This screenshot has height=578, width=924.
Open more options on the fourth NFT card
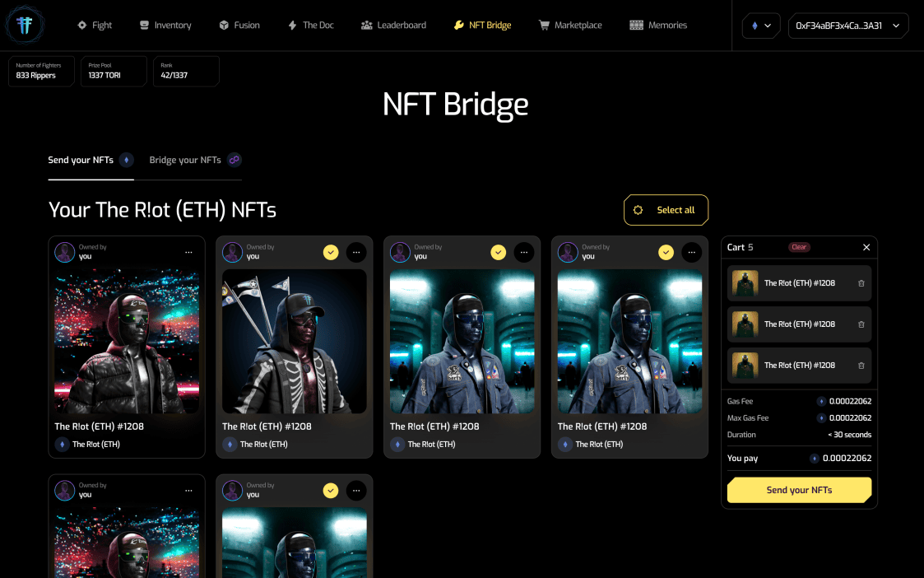pyautogui.click(x=692, y=253)
